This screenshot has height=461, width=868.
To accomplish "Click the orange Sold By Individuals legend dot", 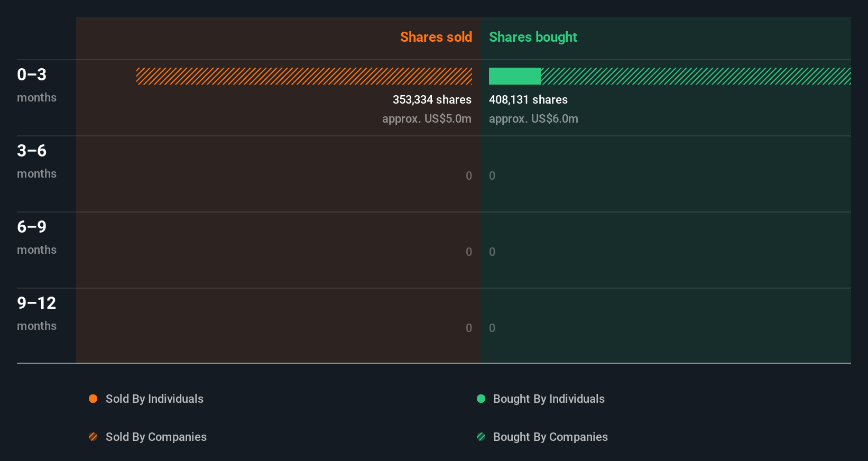I will (x=93, y=399).
